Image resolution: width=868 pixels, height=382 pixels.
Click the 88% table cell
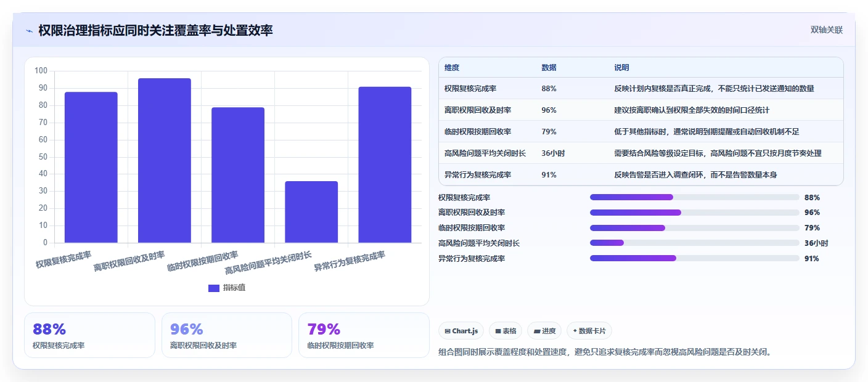[x=549, y=89]
